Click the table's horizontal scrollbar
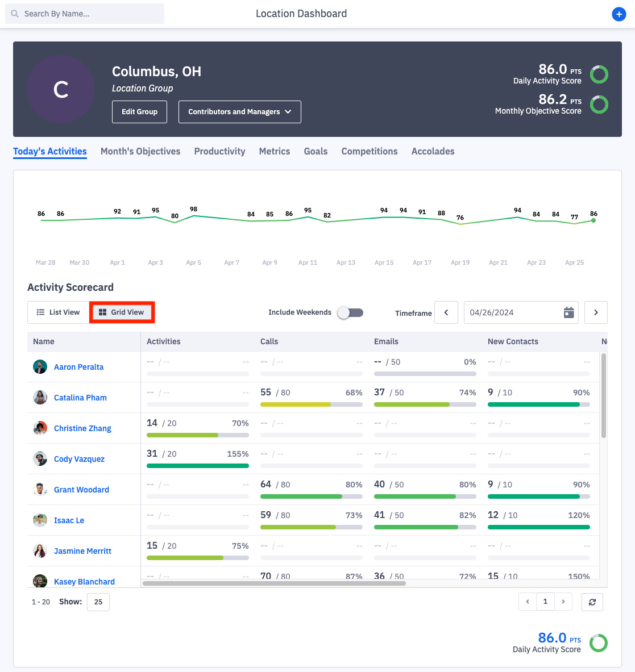Viewport: 635px width, 672px height. click(x=274, y=583)
